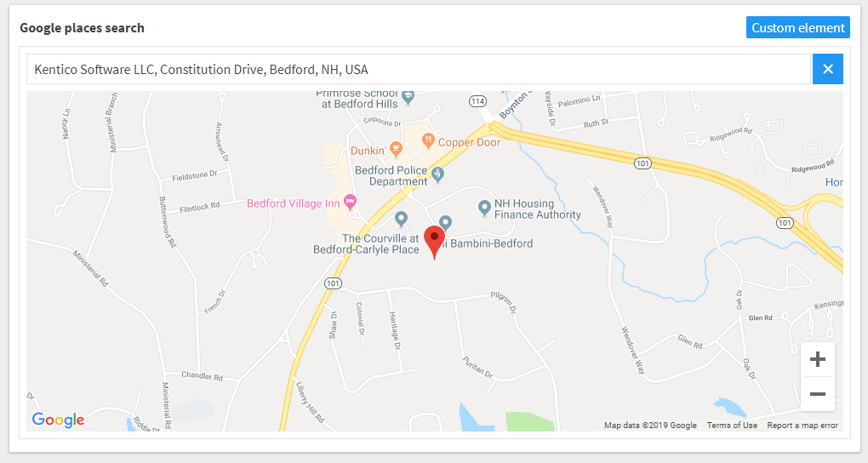Viewport: 868px width, 463px height.
Task: Click the Custom element button
Action: click(797, 28)
